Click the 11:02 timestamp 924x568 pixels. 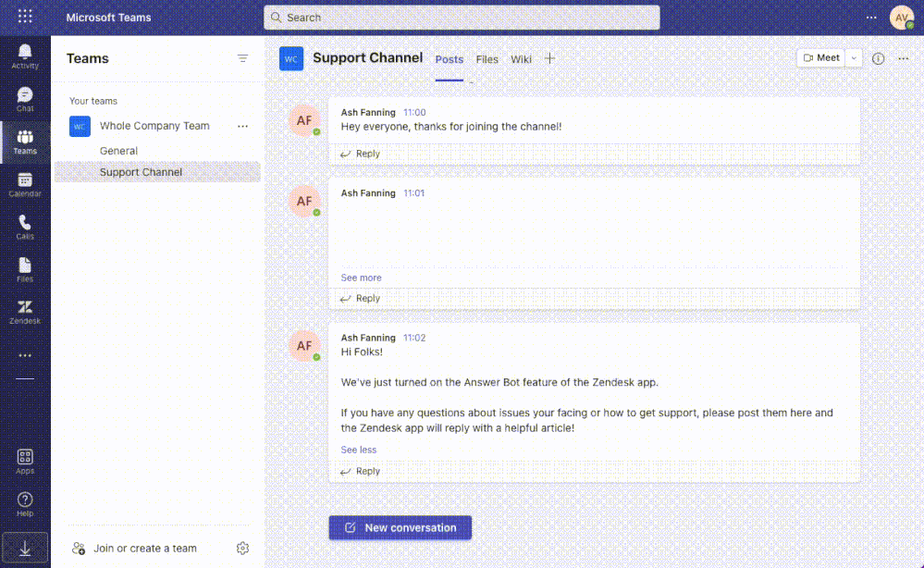coord(414,339)
